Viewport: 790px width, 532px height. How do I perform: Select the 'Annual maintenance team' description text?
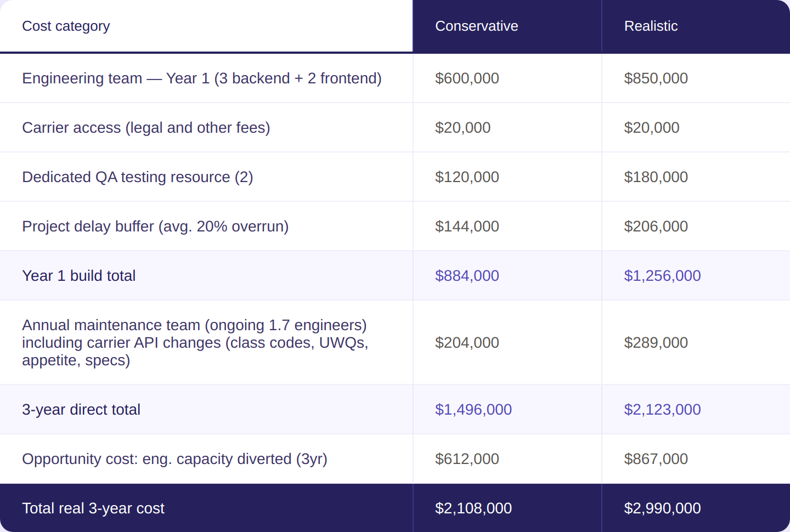coord(195,343)
